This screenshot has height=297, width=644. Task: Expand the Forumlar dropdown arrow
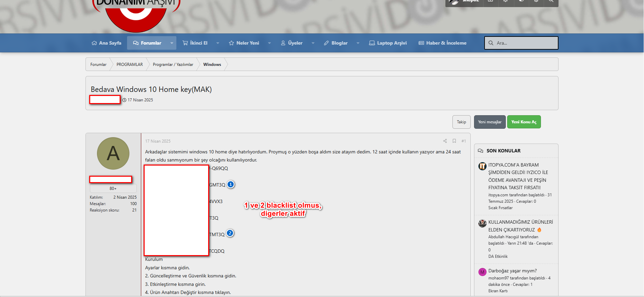pyautogui.click(x=172, y=43)
